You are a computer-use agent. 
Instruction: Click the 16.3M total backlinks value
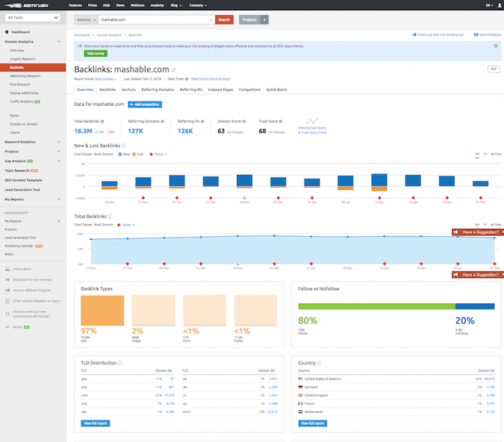pos(84,131)
